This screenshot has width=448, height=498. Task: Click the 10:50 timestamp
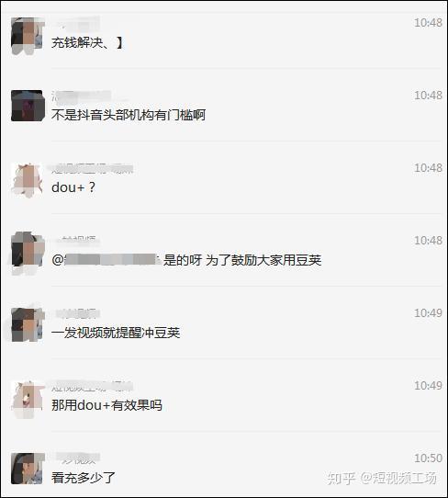coord(428,458)
